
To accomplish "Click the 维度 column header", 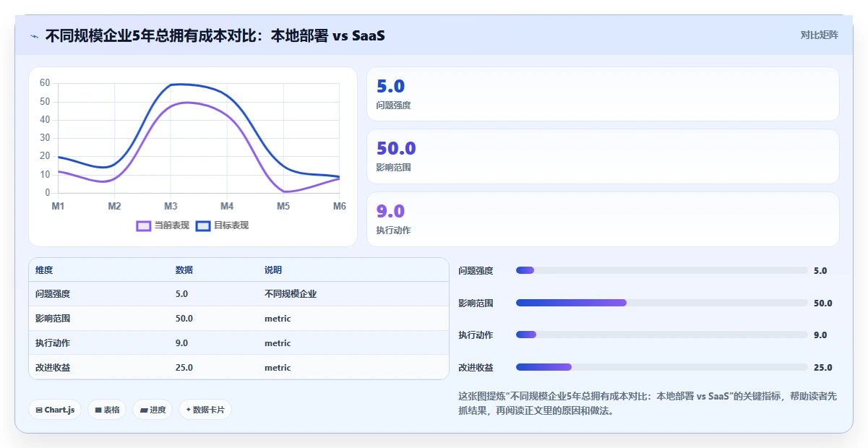I will point(44,270).
